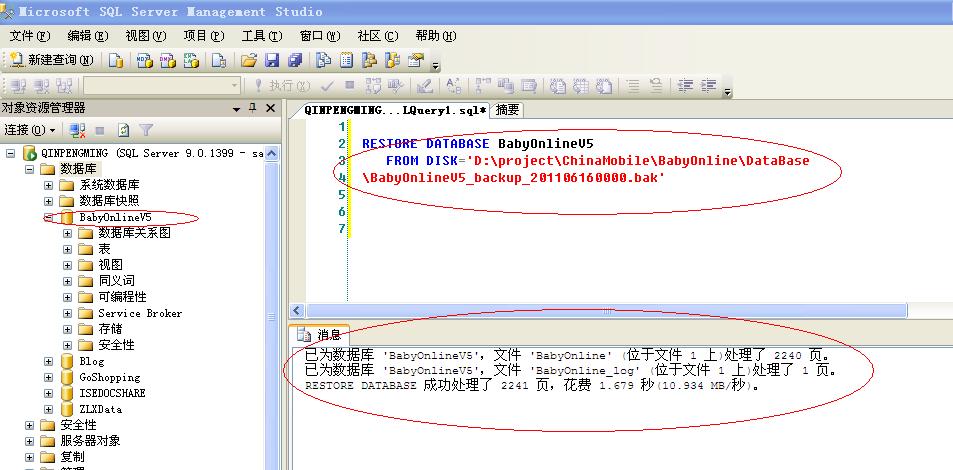Open an Analysis Services XMLA query icon
The width and height of the screenshot is (953, 470).
coord(191,60)
